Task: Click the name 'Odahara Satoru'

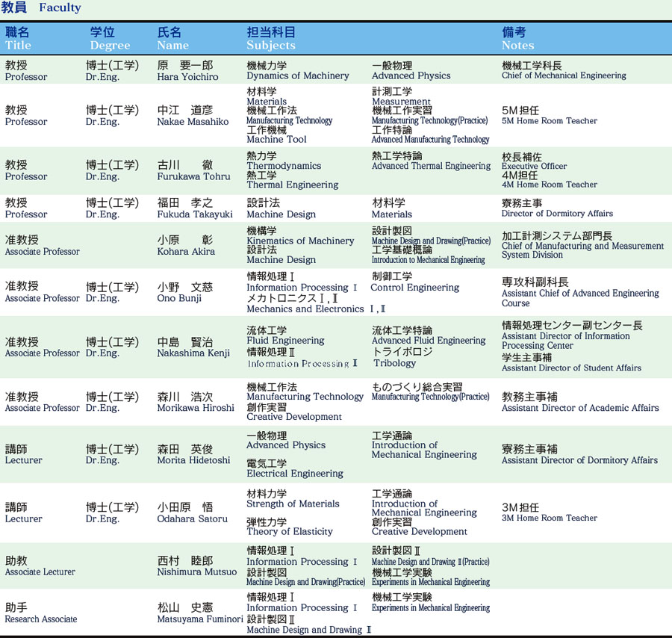Action: [x=193, y=518]
